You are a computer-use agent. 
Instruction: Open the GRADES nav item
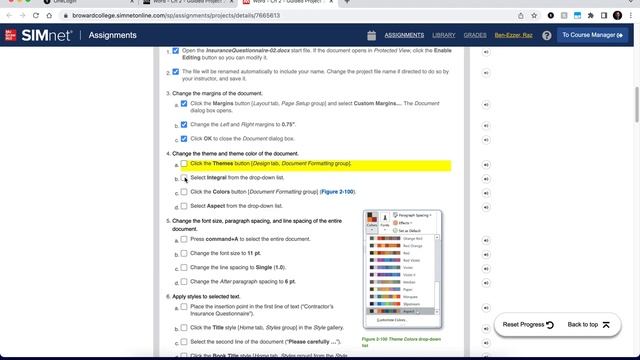point(475,35)
